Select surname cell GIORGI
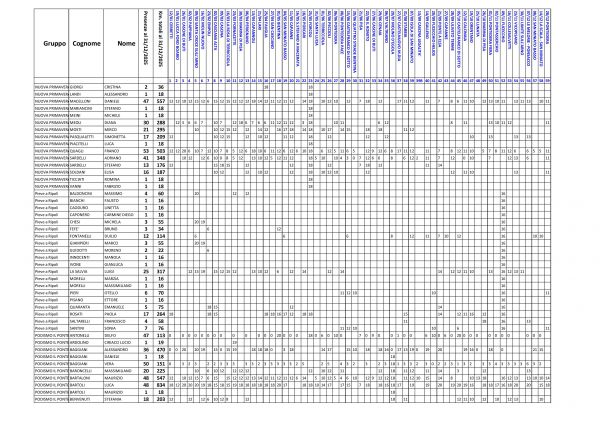Image resolution: width=600 pixels, height=424 pixels. click(x=83, y=88)
